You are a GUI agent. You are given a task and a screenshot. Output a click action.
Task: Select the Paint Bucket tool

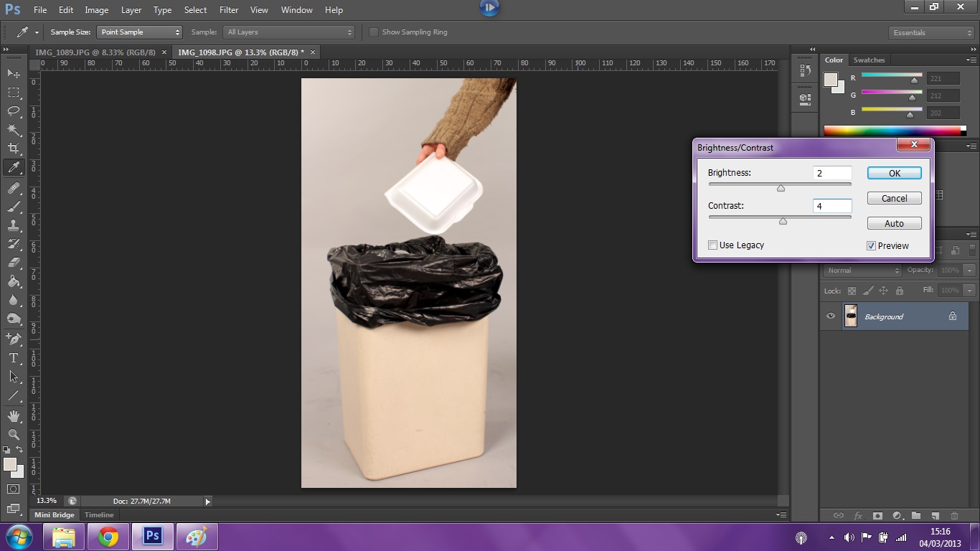pos(14,281)
